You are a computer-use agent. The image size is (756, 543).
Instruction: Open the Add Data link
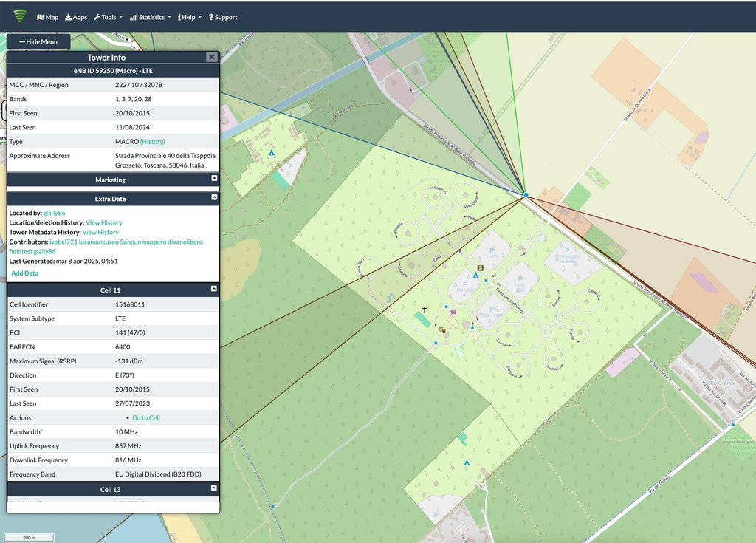pos(24,273)
